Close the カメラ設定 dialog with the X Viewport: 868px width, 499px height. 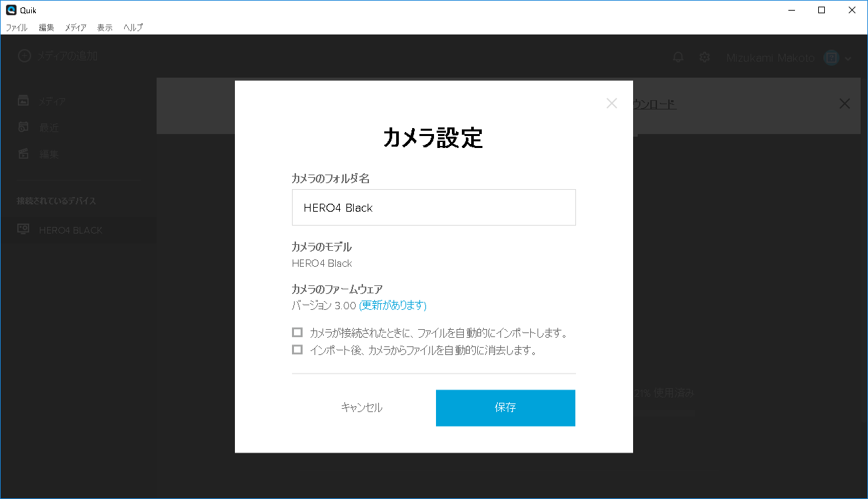[x=612, y=104]
